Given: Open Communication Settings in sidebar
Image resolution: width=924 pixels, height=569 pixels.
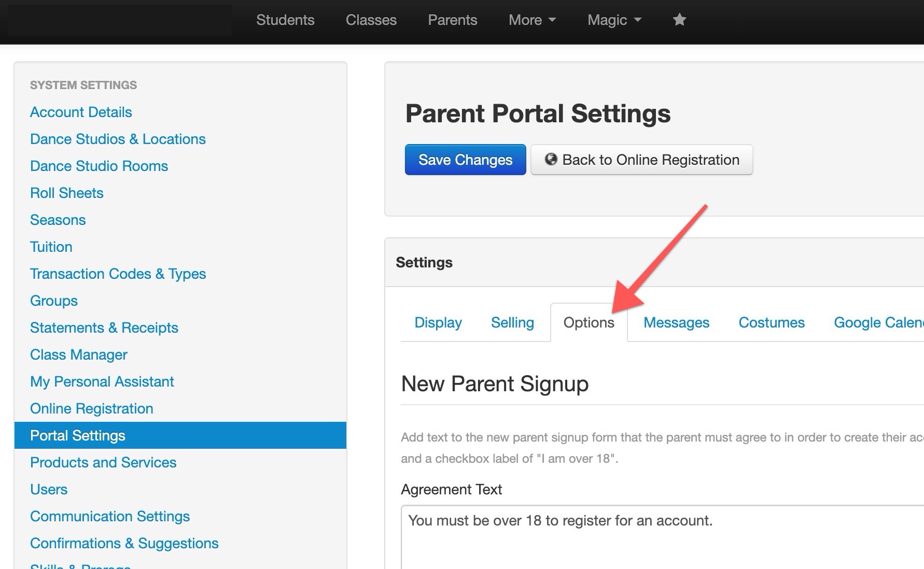Looking at the screenshot, I should coord(110,516).
